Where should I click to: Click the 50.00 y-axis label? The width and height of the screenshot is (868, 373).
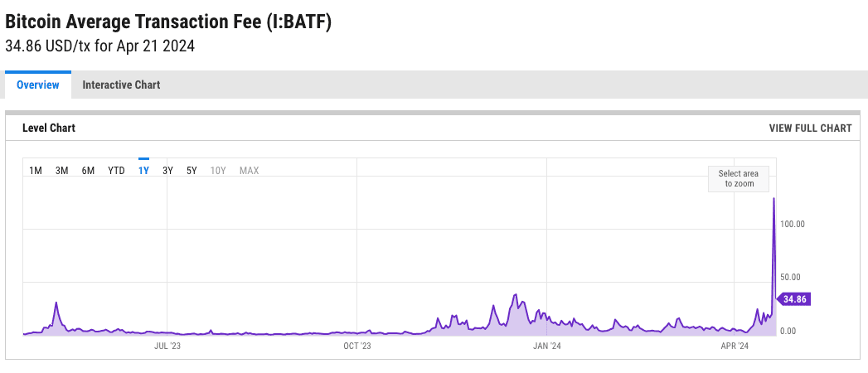(x=793, y=277)
